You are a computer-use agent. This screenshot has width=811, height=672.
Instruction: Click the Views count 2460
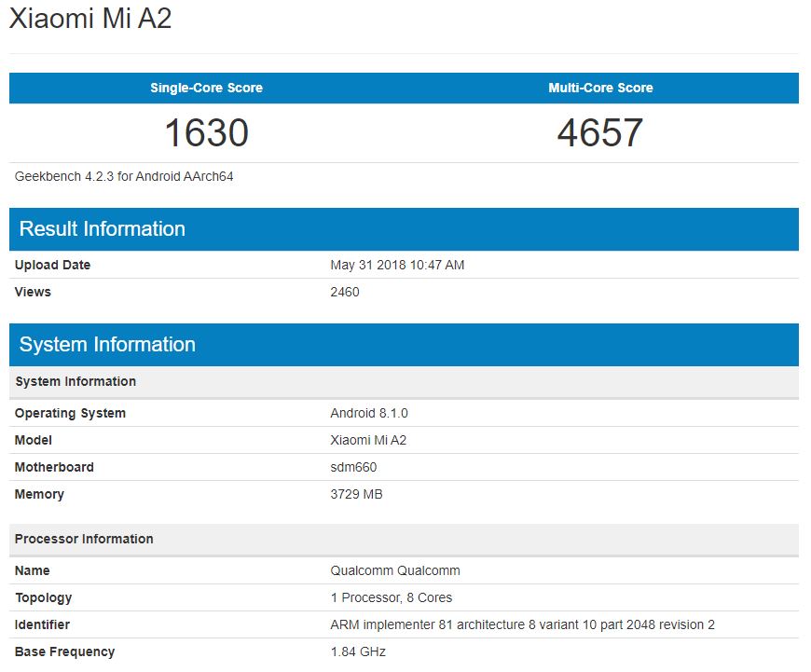click(x=345, y=292)
